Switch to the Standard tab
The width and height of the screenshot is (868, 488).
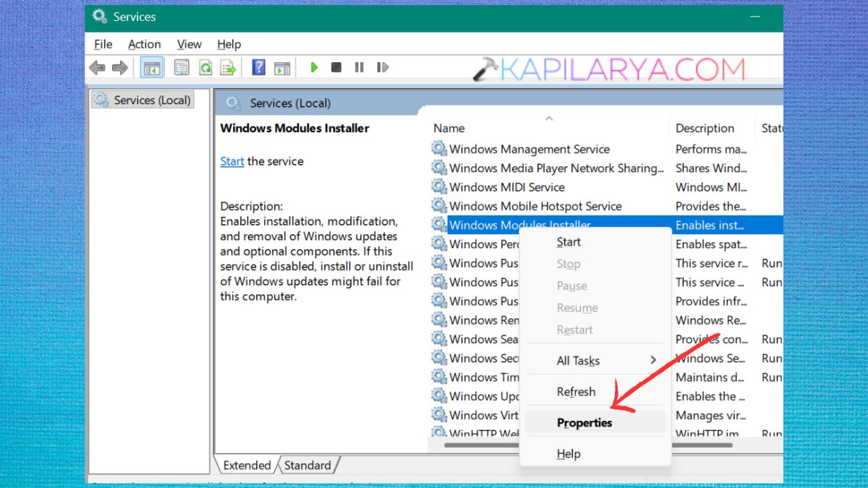click(307, 466)
